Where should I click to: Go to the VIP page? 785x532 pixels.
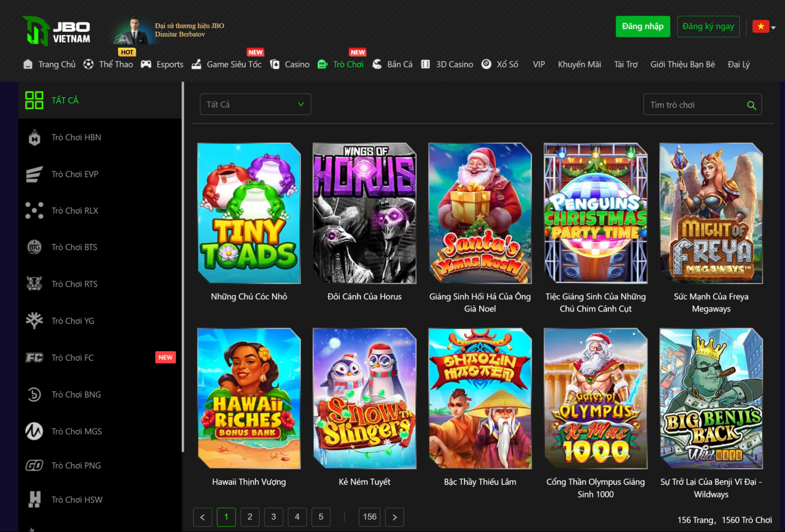pyautogui.click(x=539, y=64)
